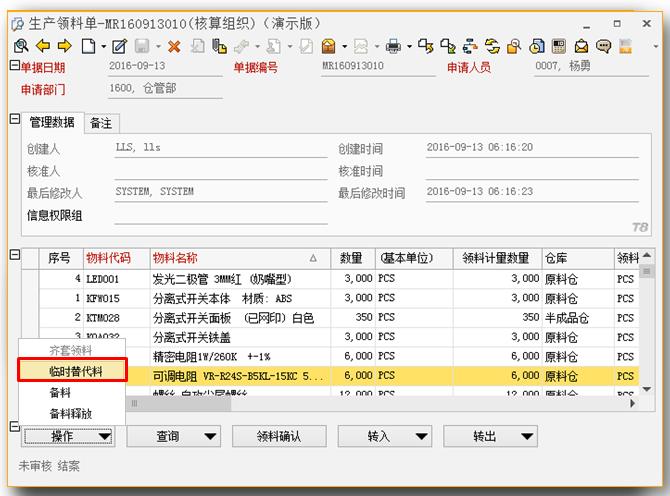
Task: Click the grayed copy document icon
Action: pos(197,46)
